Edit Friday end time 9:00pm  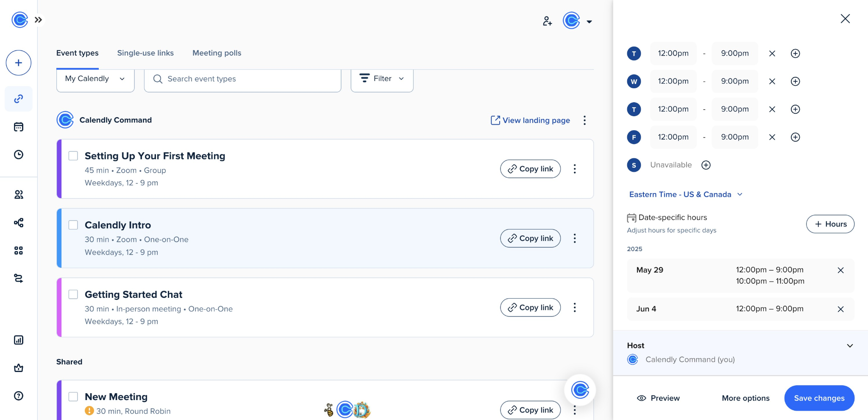[735, 137]
